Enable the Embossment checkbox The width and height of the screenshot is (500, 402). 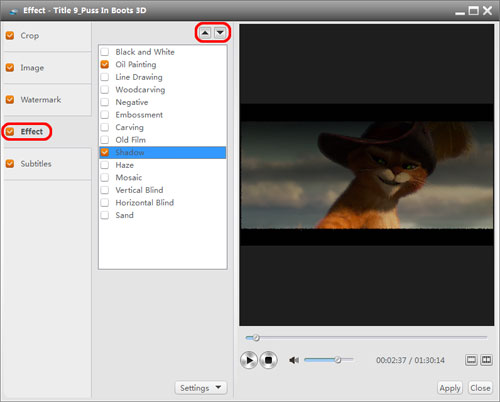(x=105, y=115)
